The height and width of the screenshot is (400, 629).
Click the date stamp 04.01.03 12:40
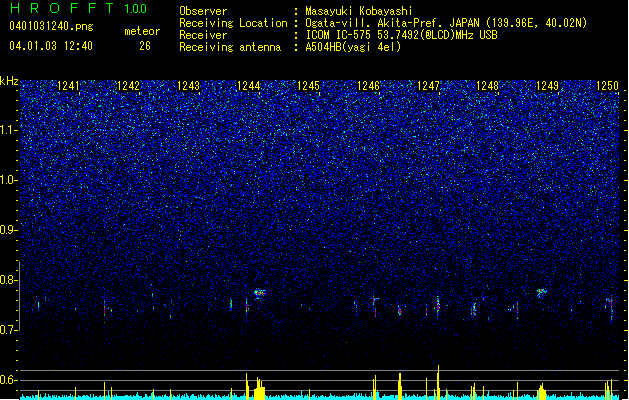(51, 46)
